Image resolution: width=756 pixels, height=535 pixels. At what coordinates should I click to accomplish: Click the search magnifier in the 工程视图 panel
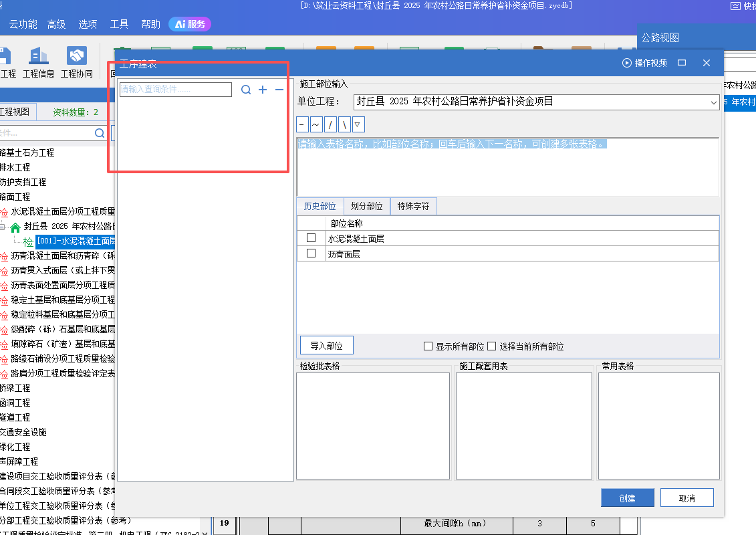pyautogui.click(x=100, y=133)
